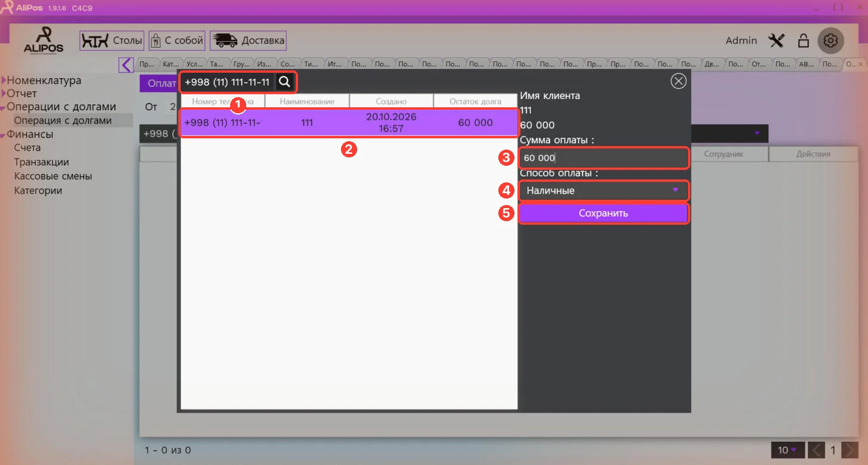The image size is (868, 465).
Task: Select Транзакции in the sidebar
Action: (42, 162)
